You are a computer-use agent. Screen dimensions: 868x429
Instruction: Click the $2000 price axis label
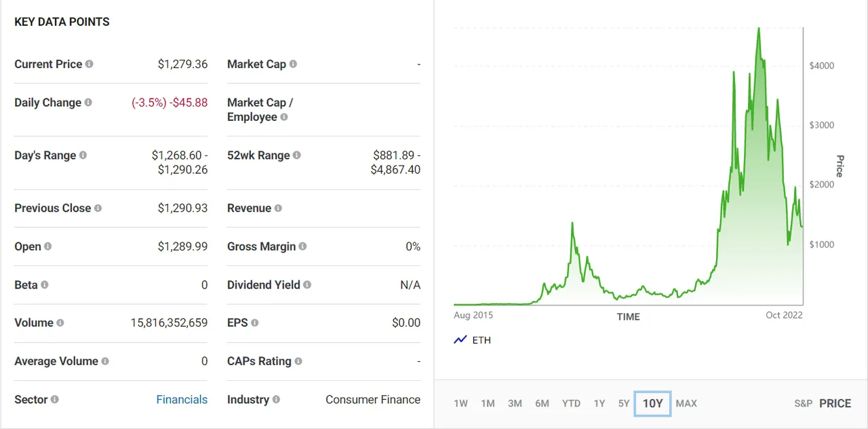tap(822, 185)
